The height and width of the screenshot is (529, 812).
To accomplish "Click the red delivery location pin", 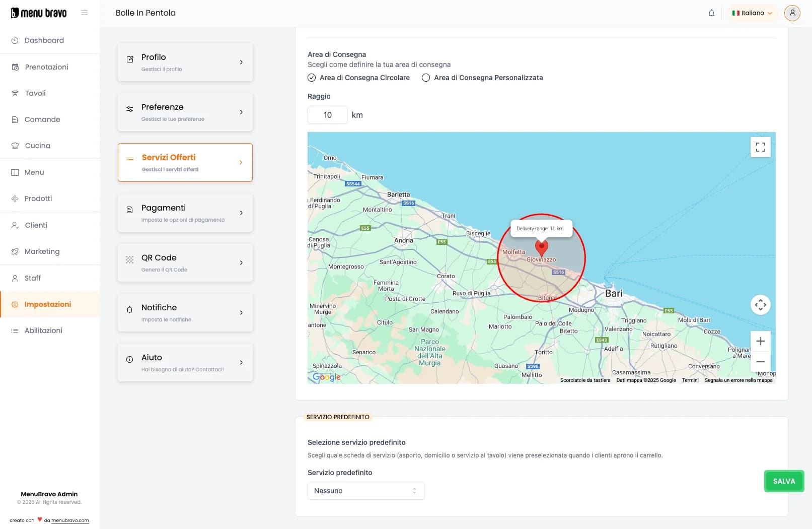I will pos(541,247).
